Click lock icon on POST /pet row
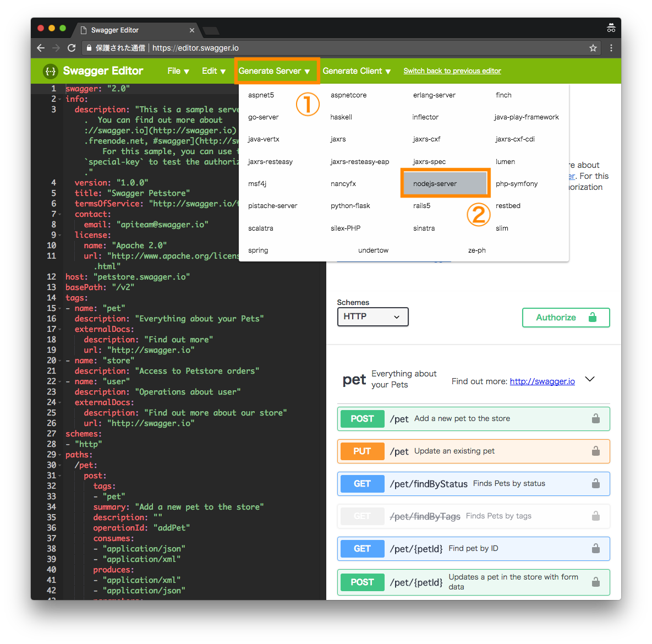652x644 pixels. [x=595, y=419]
